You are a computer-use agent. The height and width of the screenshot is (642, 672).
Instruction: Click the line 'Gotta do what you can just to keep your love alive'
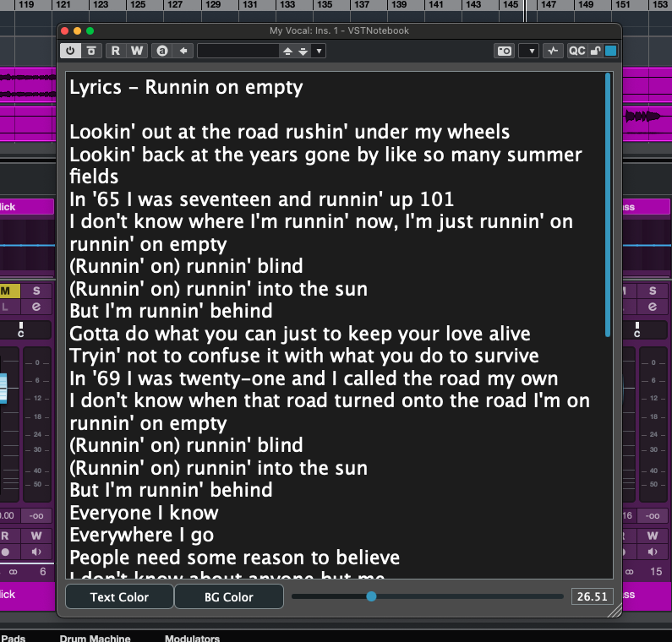coord(300,334)
